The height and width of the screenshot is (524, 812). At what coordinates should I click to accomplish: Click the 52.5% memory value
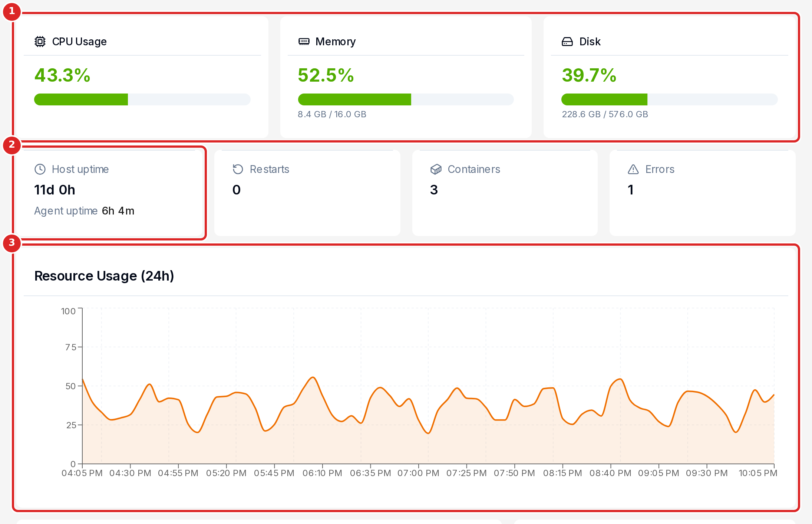click(326, 75)
